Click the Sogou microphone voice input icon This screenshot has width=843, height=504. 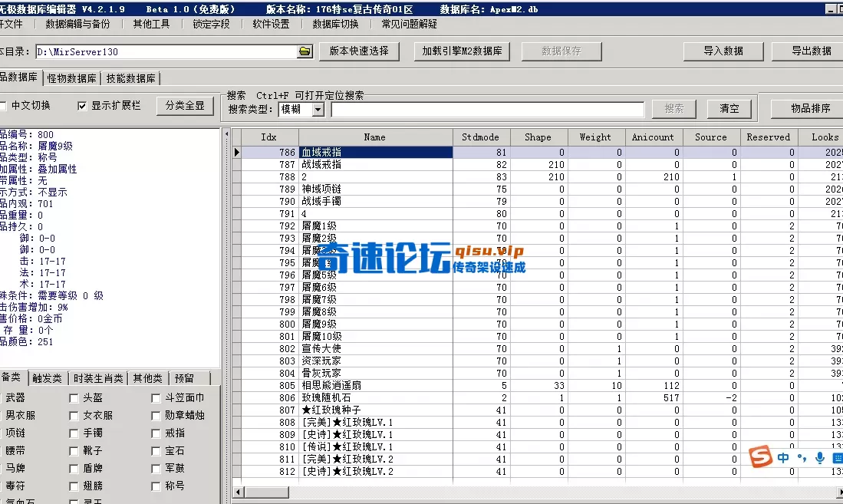tap(819, 458)
